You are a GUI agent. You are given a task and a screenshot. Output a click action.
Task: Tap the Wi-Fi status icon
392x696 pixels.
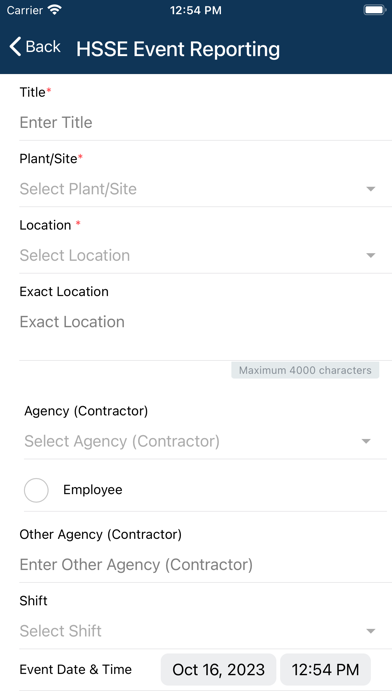pyautogui.click(x=55, y=10)
